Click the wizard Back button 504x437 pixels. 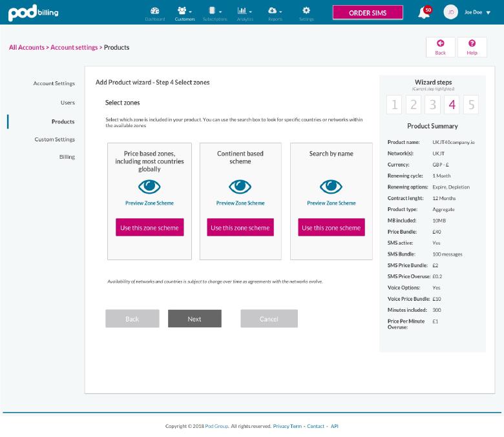(132, 318)
